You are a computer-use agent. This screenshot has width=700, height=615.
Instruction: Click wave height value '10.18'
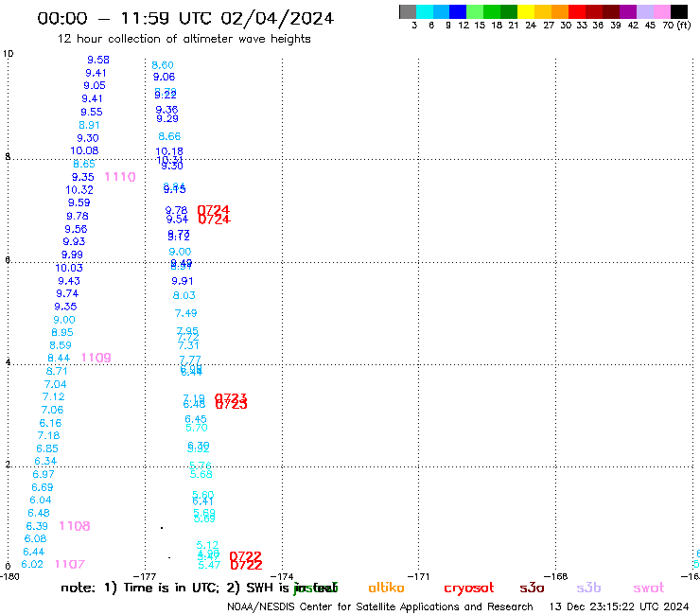tap(169, 151)
